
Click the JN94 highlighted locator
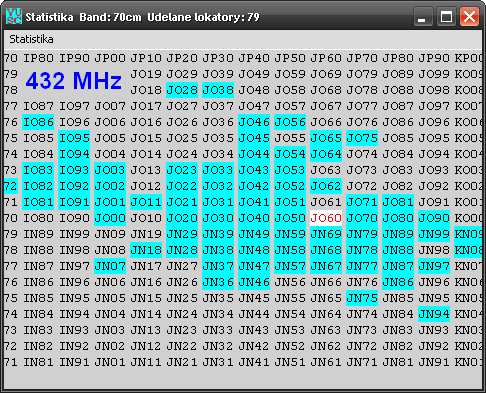[434, 314]
